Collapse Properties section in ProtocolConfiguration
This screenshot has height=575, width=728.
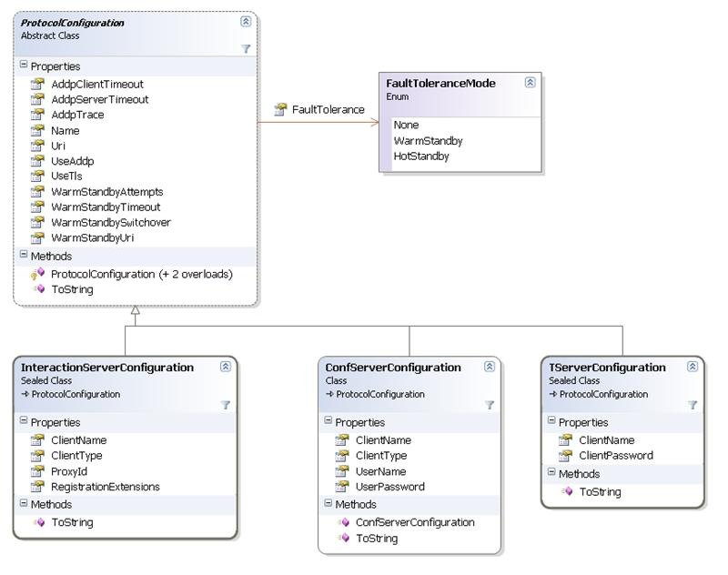click(x=24, y=65)
